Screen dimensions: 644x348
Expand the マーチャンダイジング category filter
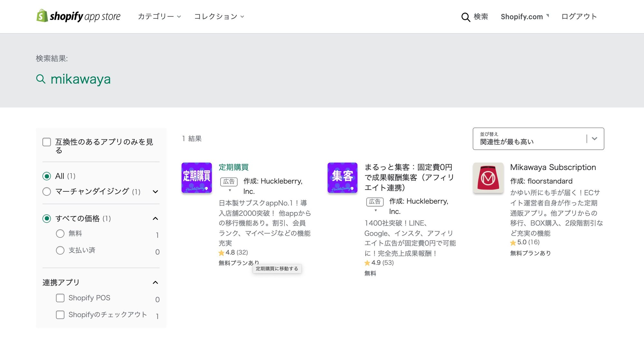pos(156,191)
